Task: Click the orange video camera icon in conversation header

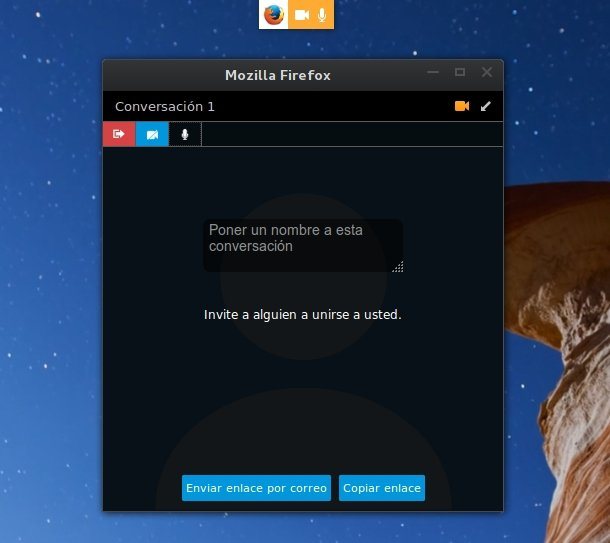Action: pyautogui.click(x=462, y=106)
